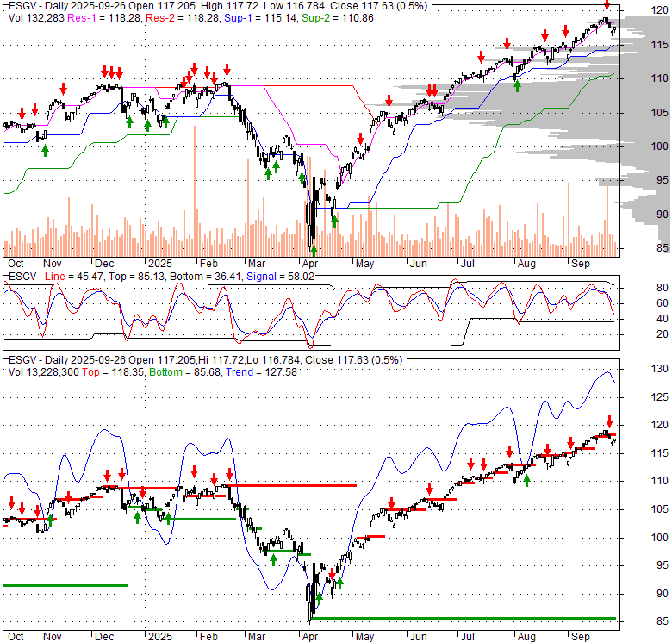Click the Bottom = 85.68 label
The width and height of the screenshot is (672, 642).
pos(185,372)
